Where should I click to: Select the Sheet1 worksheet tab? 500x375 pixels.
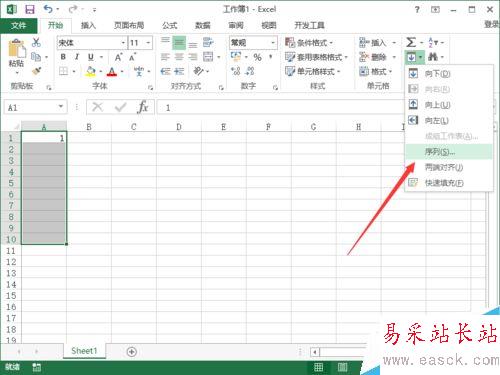click(84, 351)
